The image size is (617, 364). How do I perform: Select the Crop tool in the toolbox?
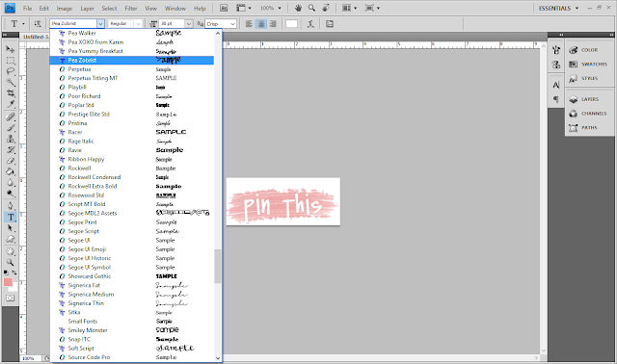[11, 93]
